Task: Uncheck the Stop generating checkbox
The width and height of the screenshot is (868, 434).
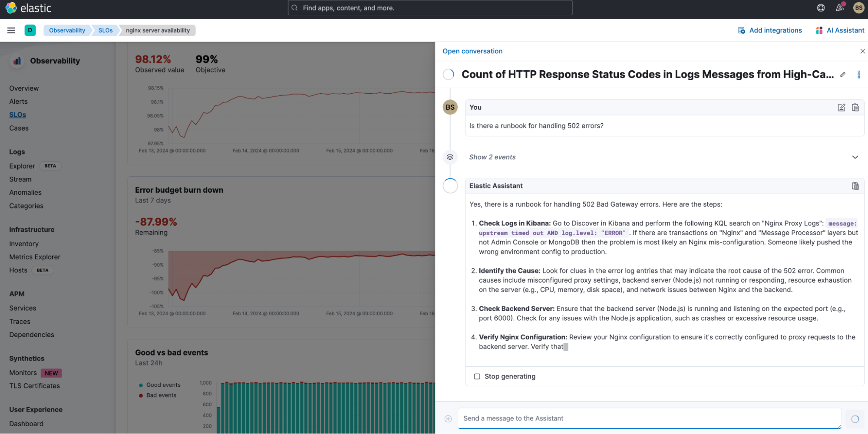Action: (x=477, y=376)
